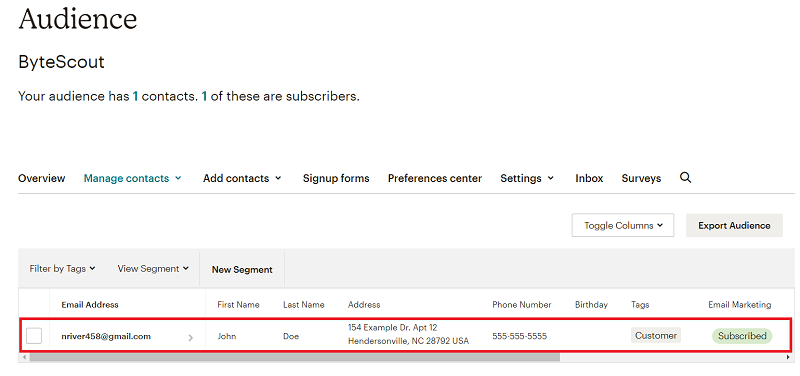Open the Inbox tab
This screenshot has height=376, width=800.
(x=589, y=178)
